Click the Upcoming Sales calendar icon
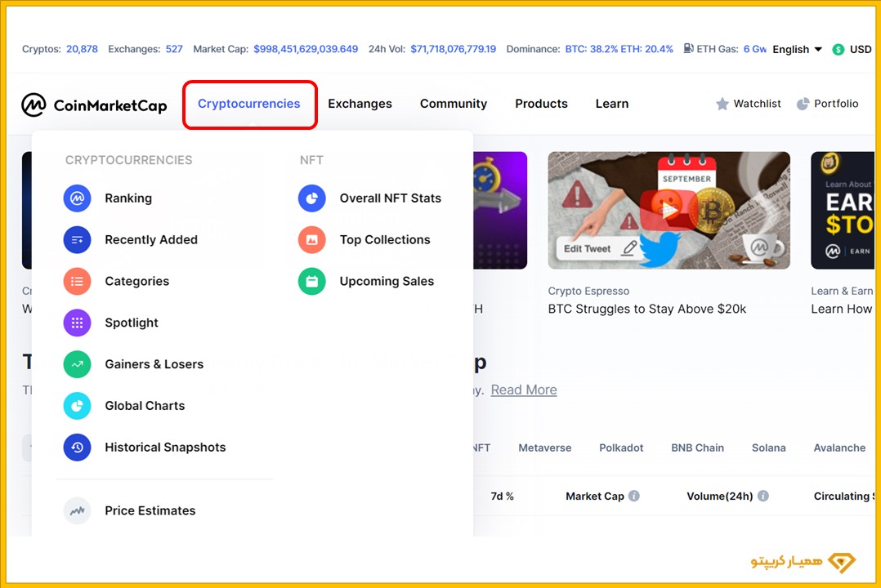Screen dimensions: 881x588 click(x=312, y=282)
